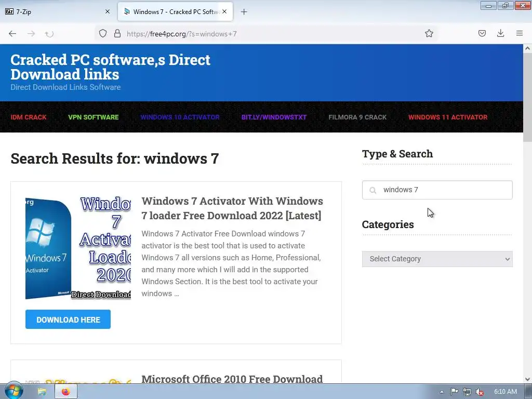This screenshot has width=532, height=399.
Task: Click the site title Cracked PC software,s link
Action: (110, 67)
